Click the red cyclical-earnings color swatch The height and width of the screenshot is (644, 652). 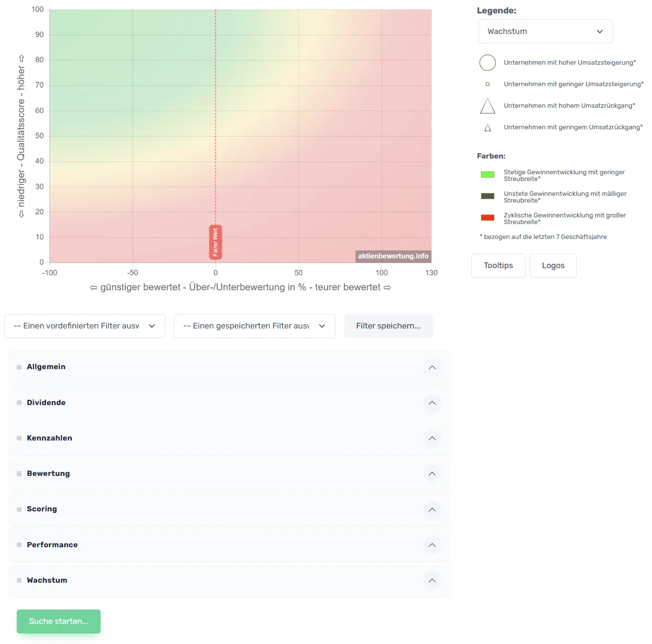[x=488, y=218]
